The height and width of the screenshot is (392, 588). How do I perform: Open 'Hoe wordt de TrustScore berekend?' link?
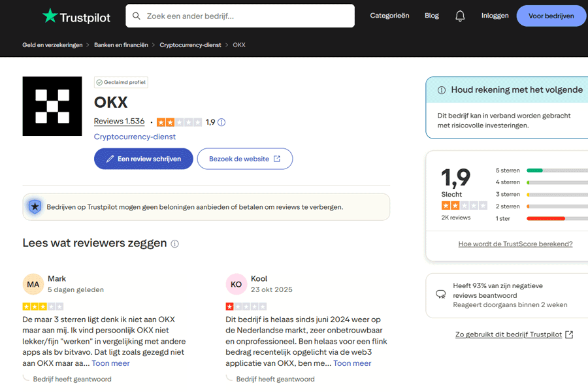(515, 243)
